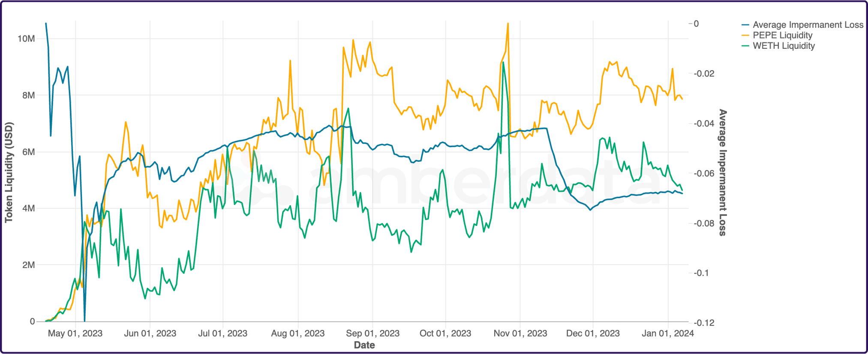Click the blue Average Impermanent Loss legend line
This screenshot has height=354, width=868.
(746, 25)
